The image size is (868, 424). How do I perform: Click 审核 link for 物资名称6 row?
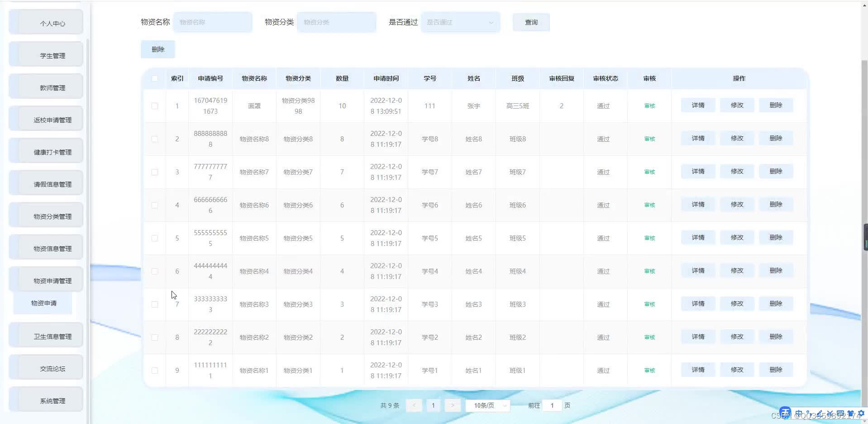(649, 205)
